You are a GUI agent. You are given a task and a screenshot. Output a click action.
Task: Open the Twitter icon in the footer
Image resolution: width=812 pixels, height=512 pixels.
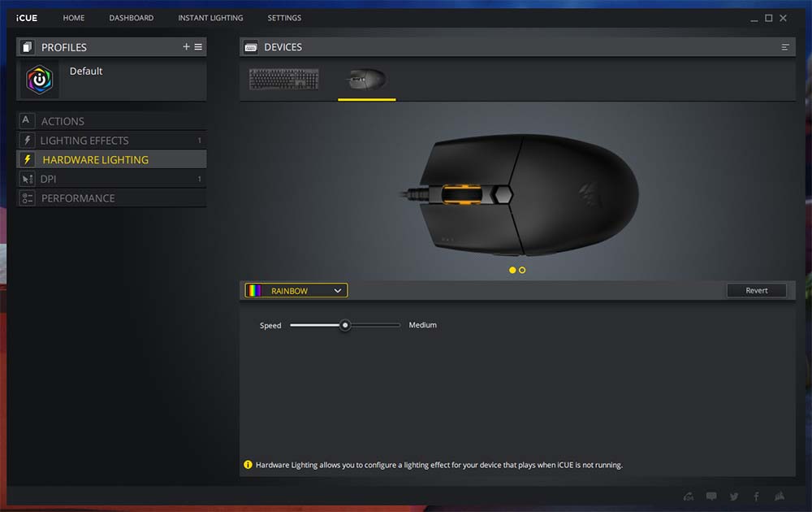coord(734,497)
